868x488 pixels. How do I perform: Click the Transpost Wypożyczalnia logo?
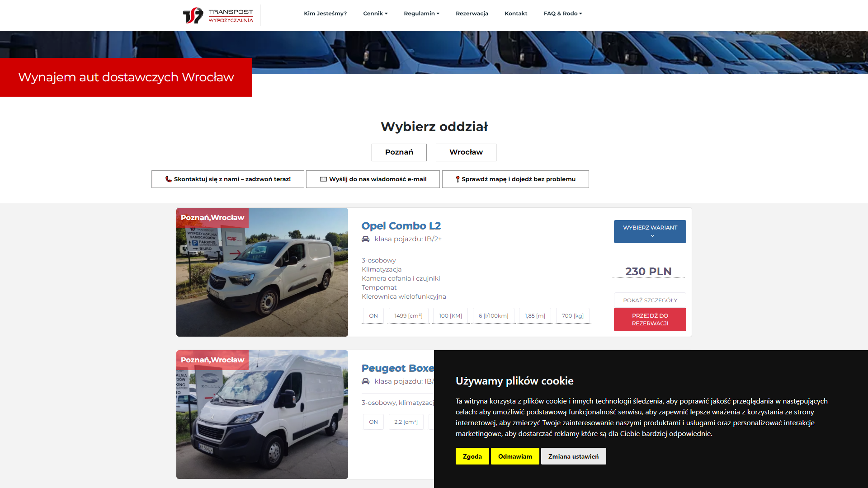pyautogui.click(x=218, y=15)
